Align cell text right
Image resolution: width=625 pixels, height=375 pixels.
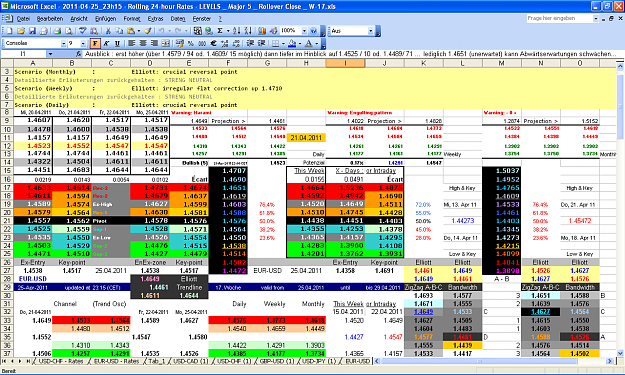tap(154, 43)
